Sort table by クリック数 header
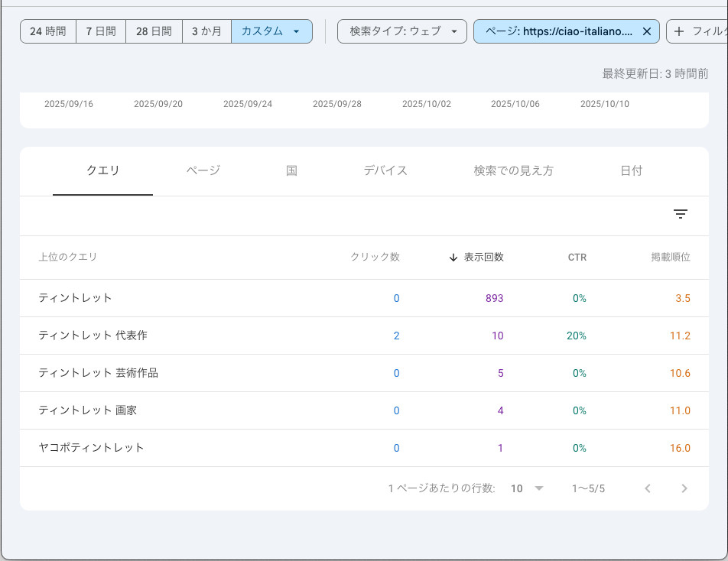This screenshot has width=728, height=561. (x=375, y=258)
